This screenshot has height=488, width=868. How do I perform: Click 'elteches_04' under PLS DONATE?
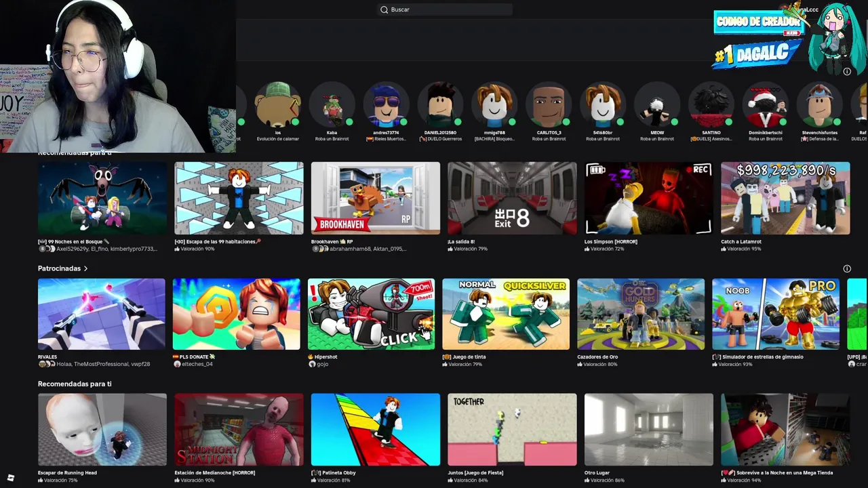click(197, 364)
